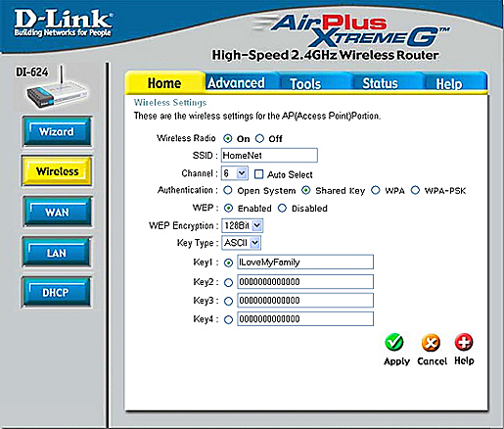Screen dimensions: 504x429
Task: Click the orange Cancel X icon
Action: pyautogui.click(x=431, y=343)
